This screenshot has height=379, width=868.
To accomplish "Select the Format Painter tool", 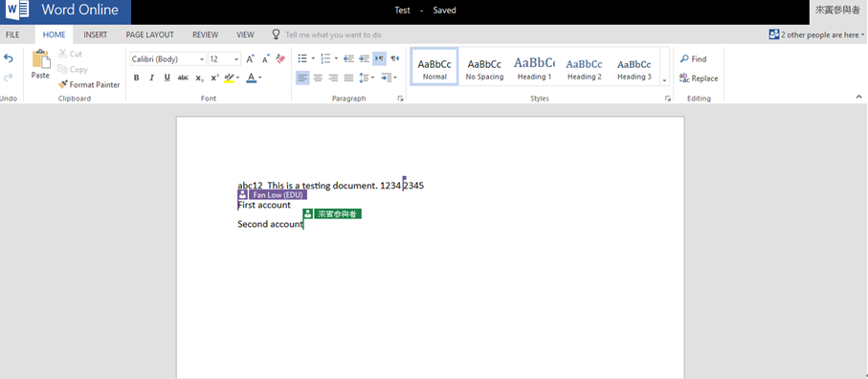I will pos(89,84).
